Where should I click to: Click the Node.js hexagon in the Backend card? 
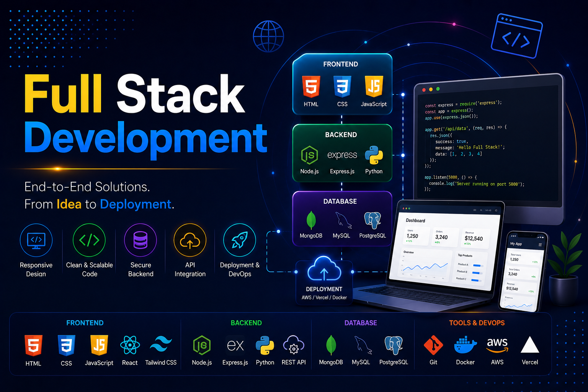[309, 155]
